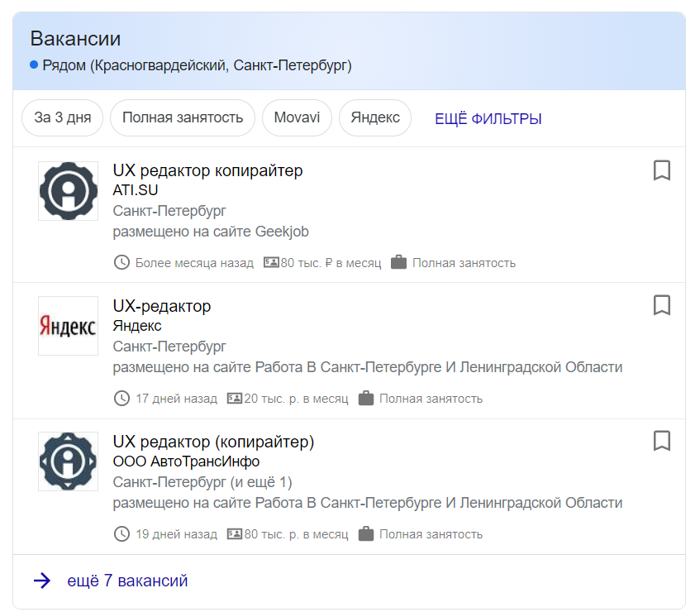
Task: Click '20 тыс. р. в месяц' salary
Action: coord(296,399)
